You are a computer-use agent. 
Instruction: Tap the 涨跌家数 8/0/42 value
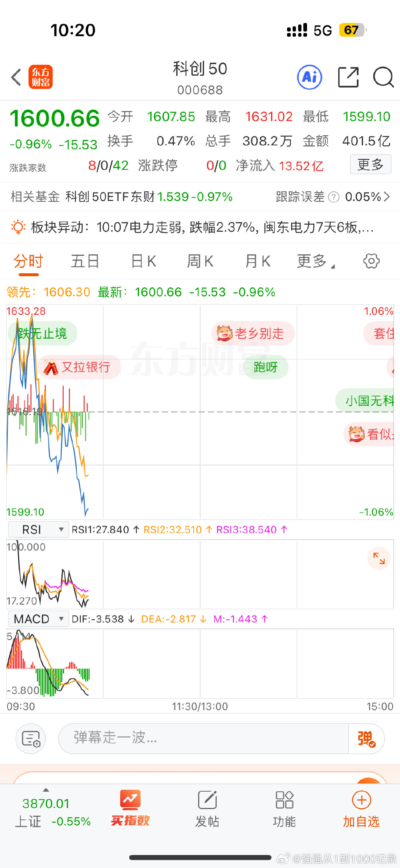coord(108,165)
